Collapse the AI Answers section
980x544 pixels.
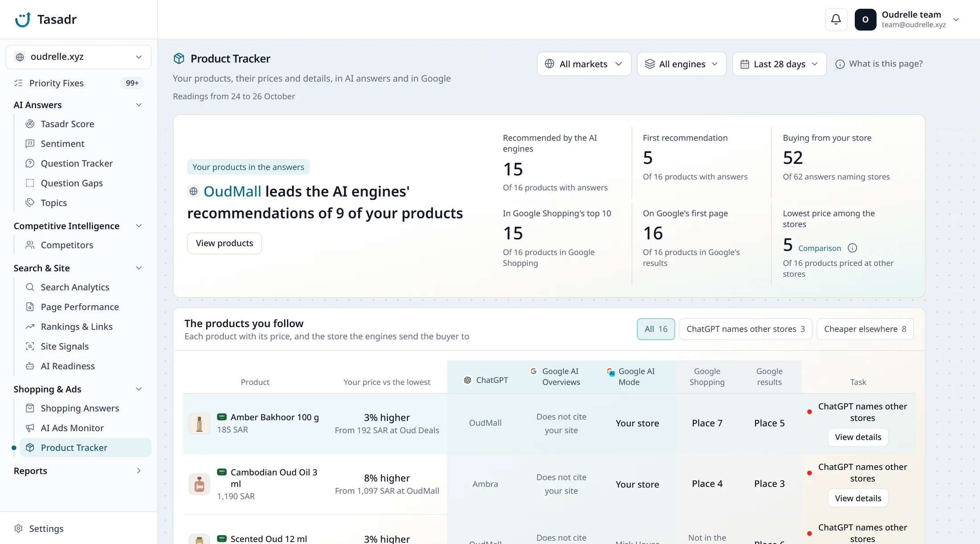click(x=139, y=105)
